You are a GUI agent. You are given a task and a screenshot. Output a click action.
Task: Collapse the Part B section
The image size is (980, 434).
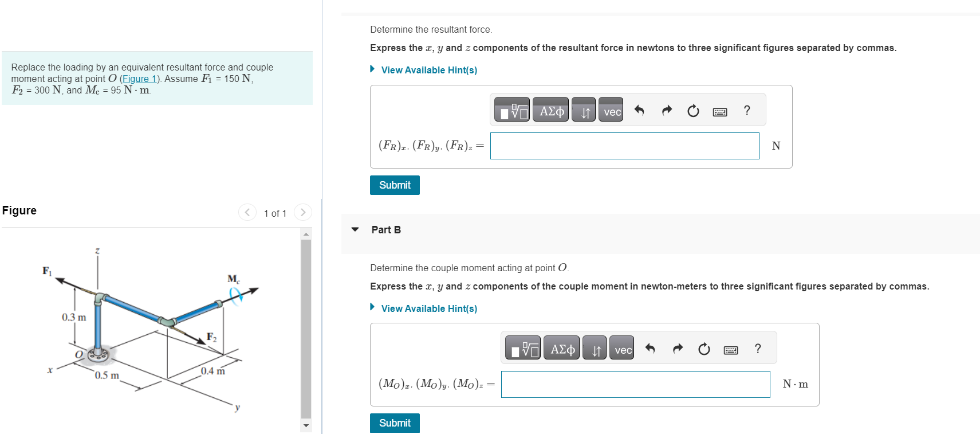(356, 229)
